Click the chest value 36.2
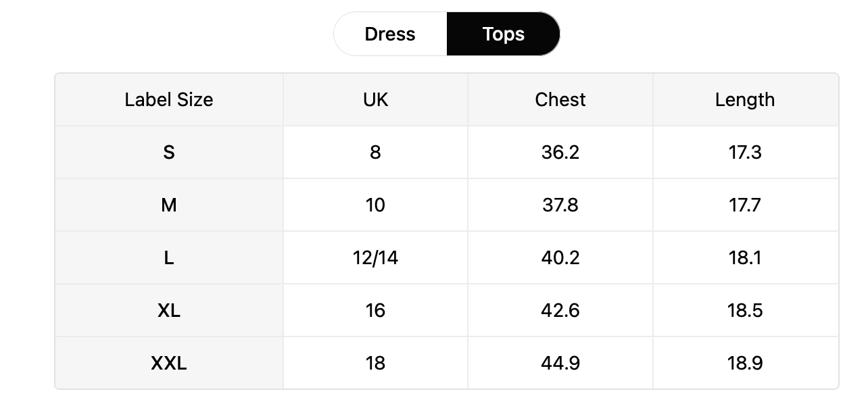868x400 pixels. [x=560, y=152]
